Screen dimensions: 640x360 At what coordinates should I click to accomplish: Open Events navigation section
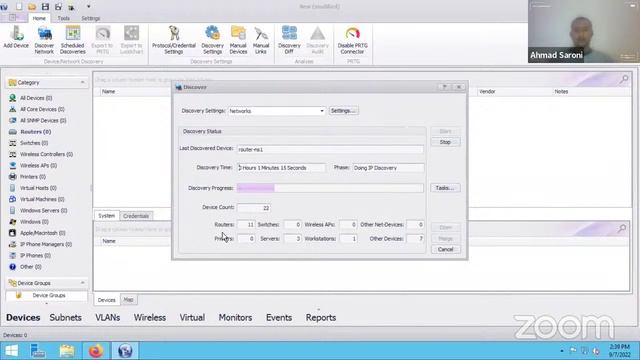(279, 318)
